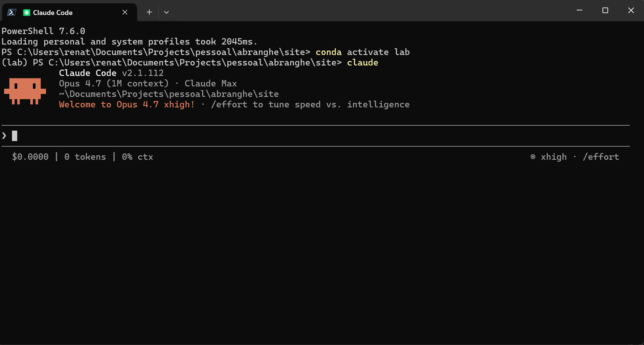
Task: Select the token count showing 0 tokens
Action: click(85, 157)
